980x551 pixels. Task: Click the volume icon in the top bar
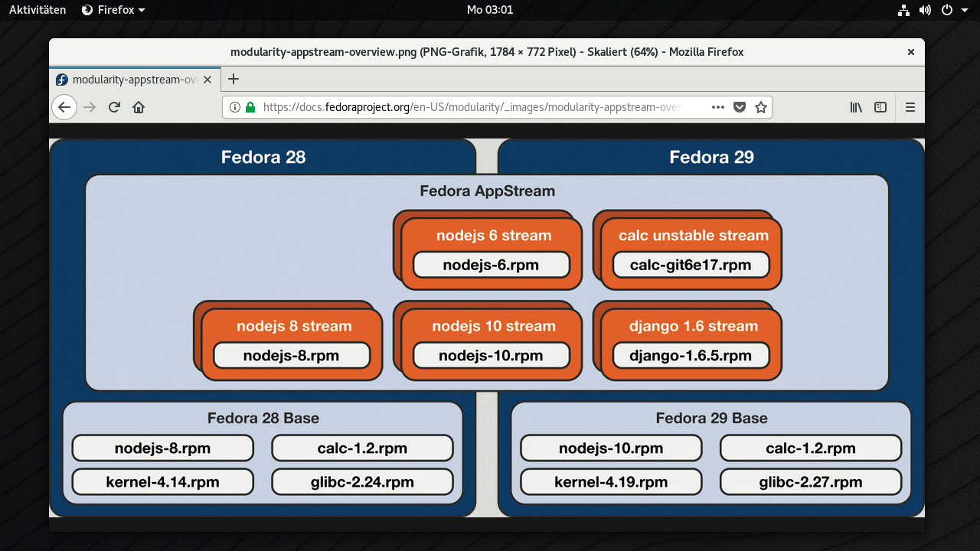click(x=925, y=10)
